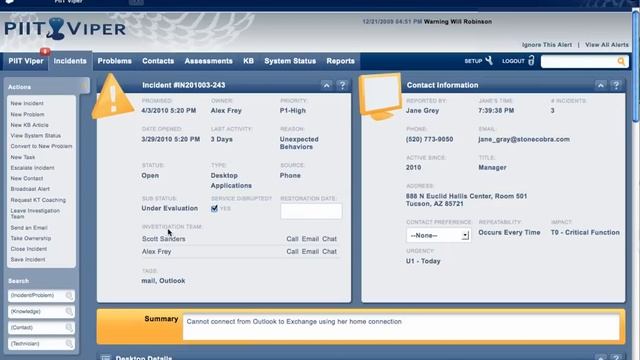Click magnifier in Incident/Problem search box
The width and height of the screenshot is (640, 360).
69,296
